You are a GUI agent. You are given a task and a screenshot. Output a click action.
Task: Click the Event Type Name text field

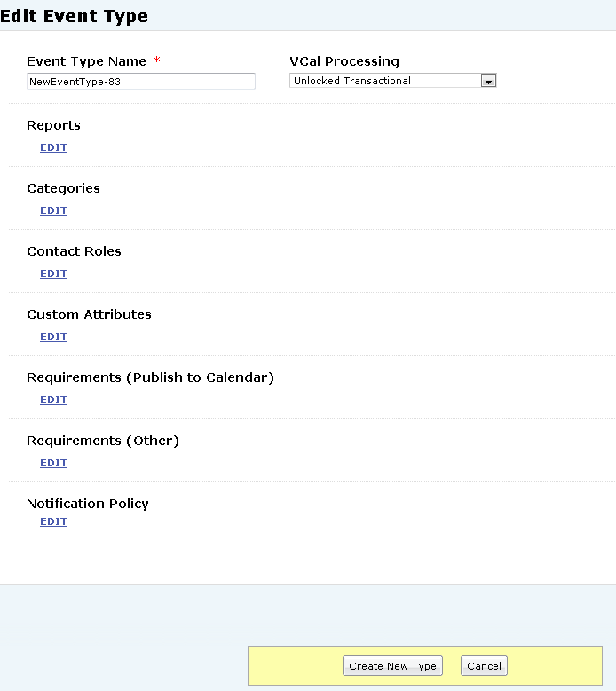[x=141, y=82]
